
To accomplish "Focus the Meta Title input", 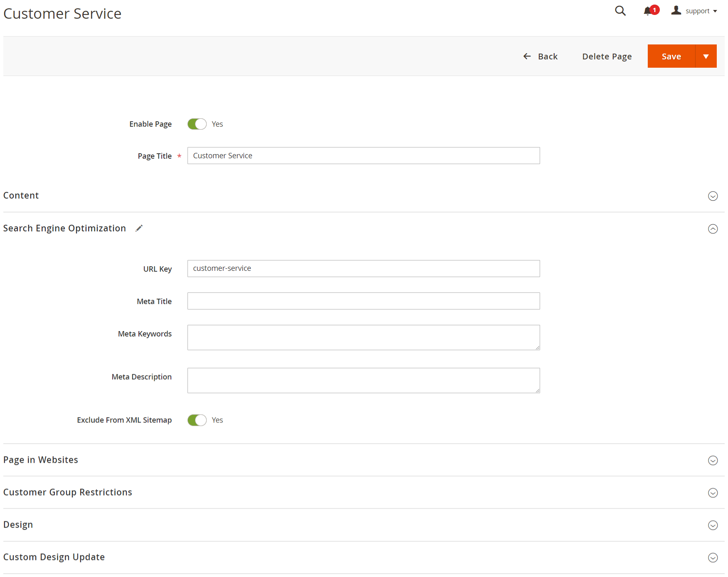I will click(x=363, y=301).
